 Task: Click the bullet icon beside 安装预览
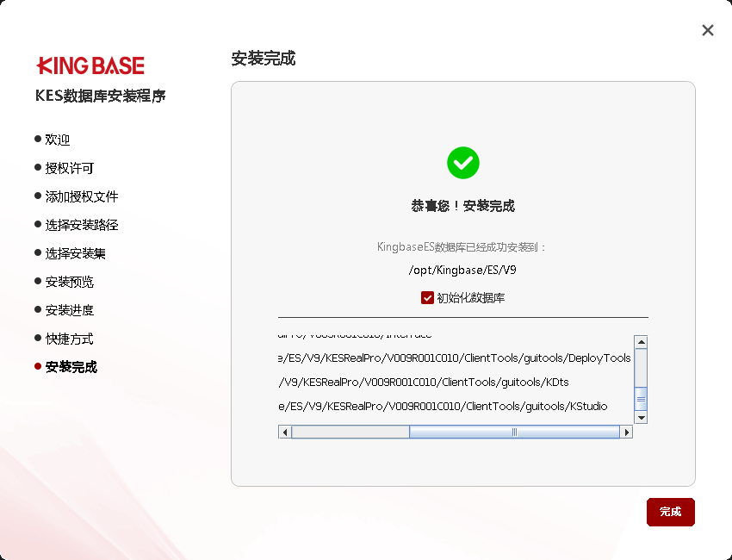(37, 281)
